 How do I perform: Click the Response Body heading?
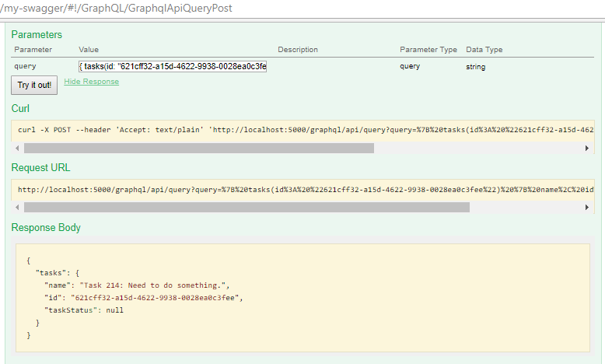(46, 228)
